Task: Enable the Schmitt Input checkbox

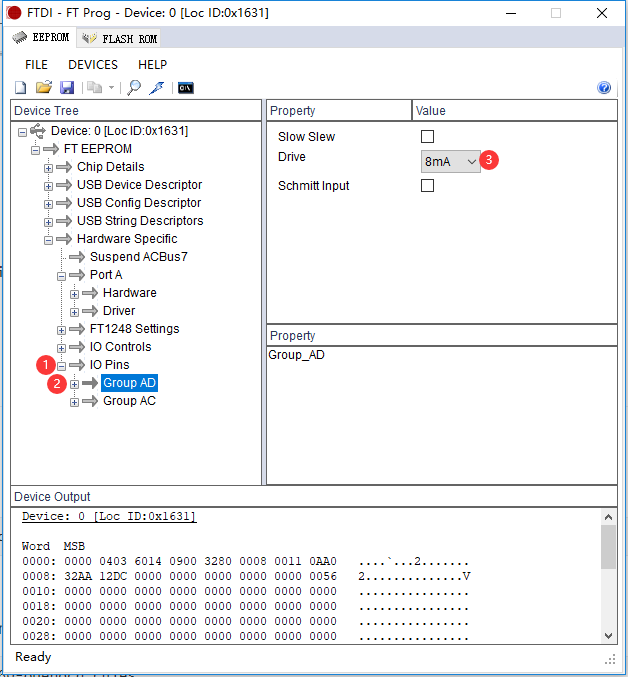Action: tap(427, 186)
